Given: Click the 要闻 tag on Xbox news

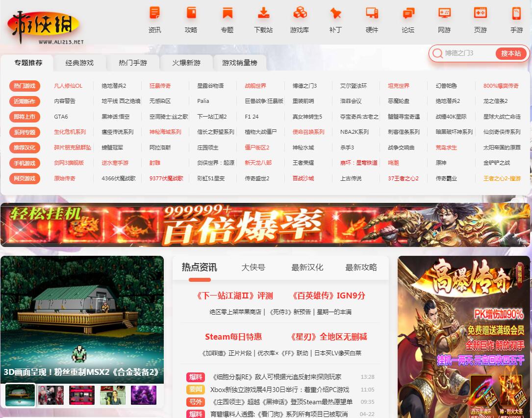Looking at the screenshot, I should pyautogui.click(x=196, y=390).
